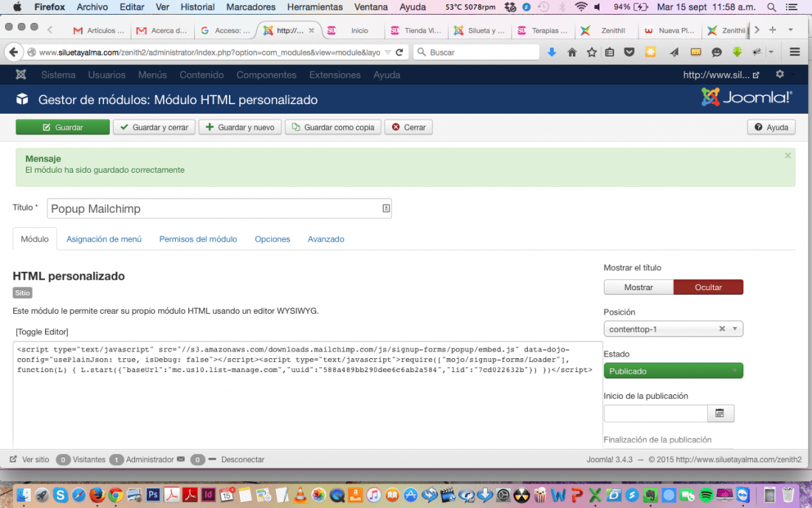This screenshot has height=508, width=812.
Task: Open the Extensiones admin menu
Action: point(334,75)
